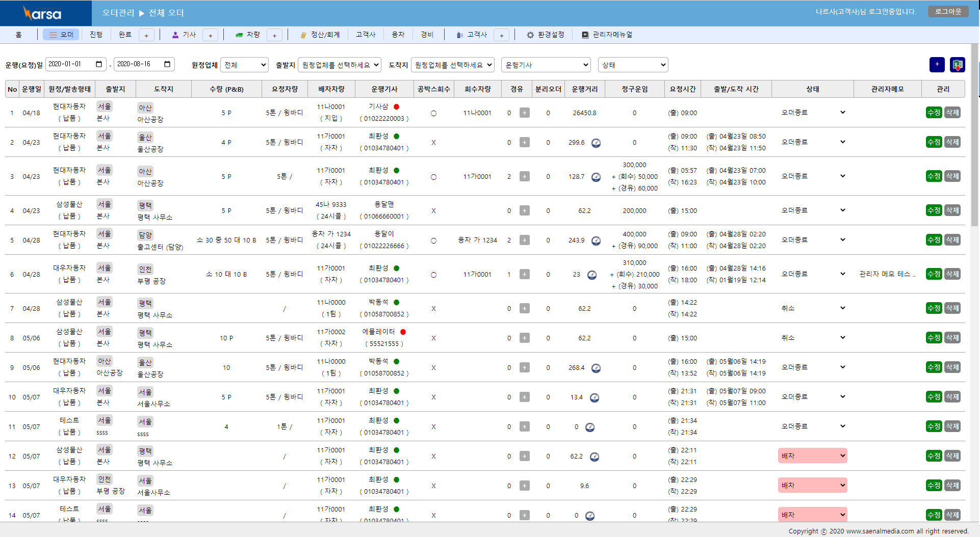980x537 pixels.
Task: Open the calendar picker on start date 2020-01-01
Action: coord(99,64)
